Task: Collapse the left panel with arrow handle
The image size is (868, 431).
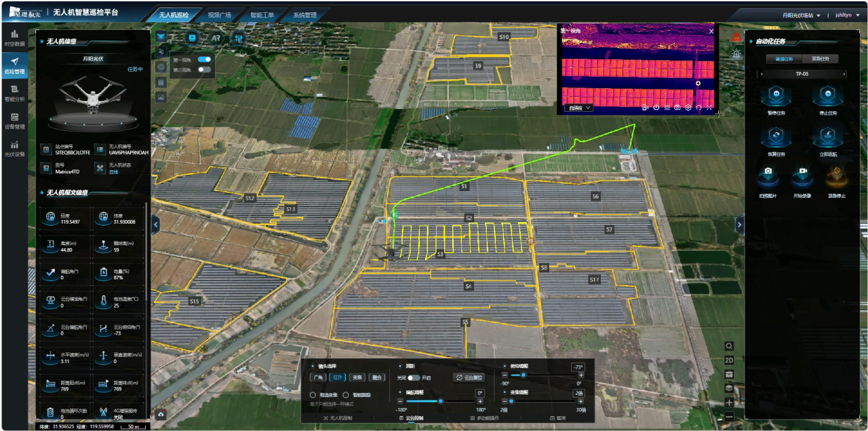Action: tap(156, 224)
